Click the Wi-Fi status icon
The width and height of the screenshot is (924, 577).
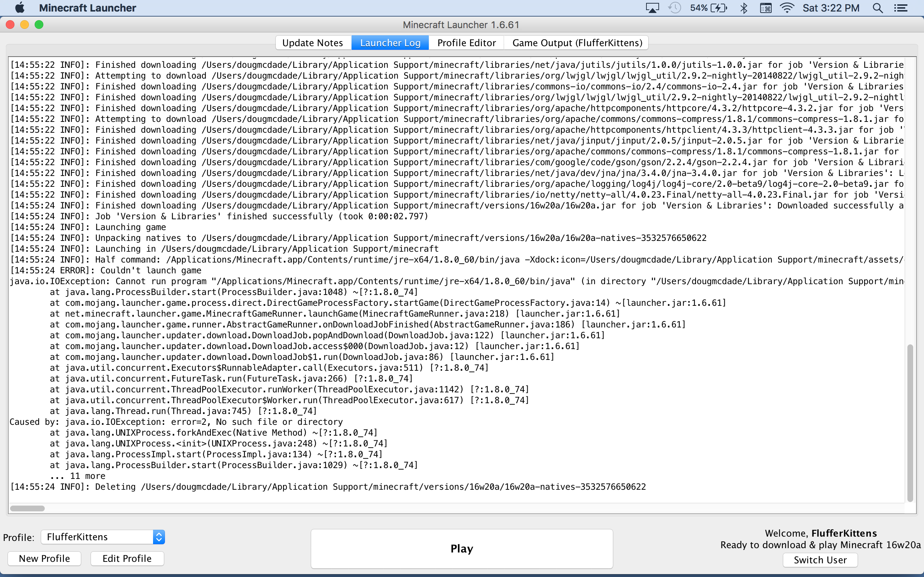(786, 8)
